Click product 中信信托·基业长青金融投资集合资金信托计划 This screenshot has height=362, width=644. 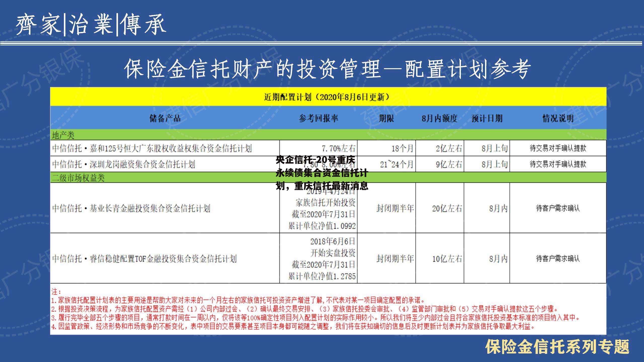tap(131, 208)
